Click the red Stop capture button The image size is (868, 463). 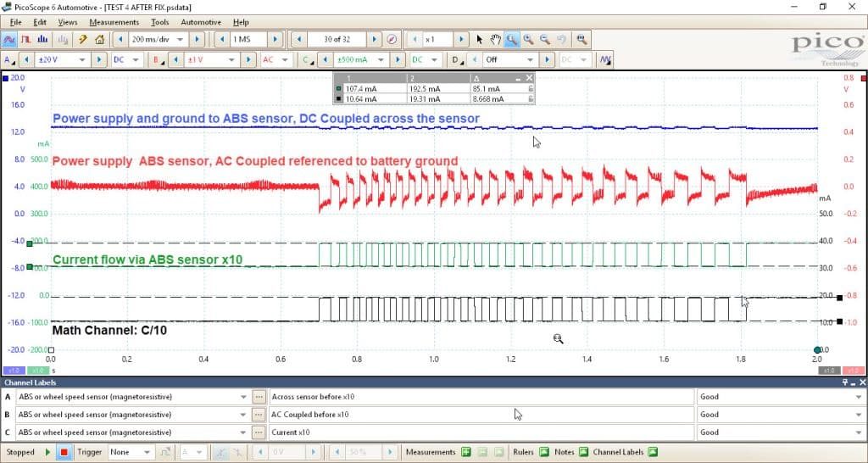pyautogui.click(x=64, y=452)
